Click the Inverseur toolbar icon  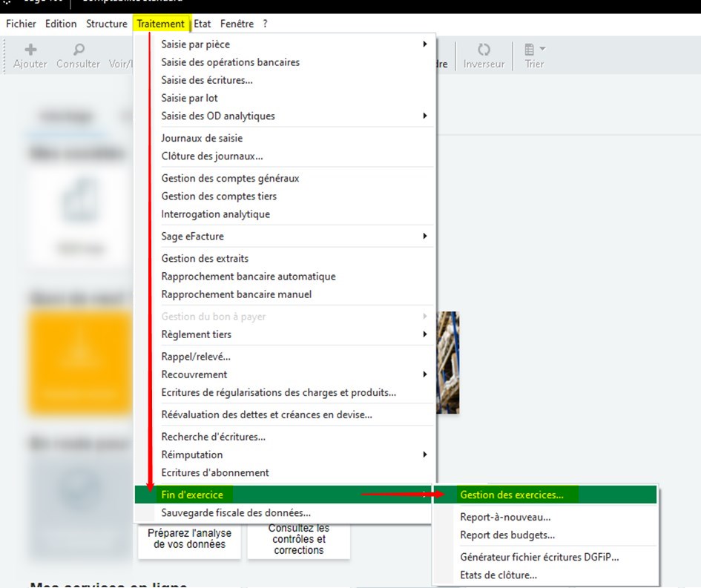click(x=484, y=50)
